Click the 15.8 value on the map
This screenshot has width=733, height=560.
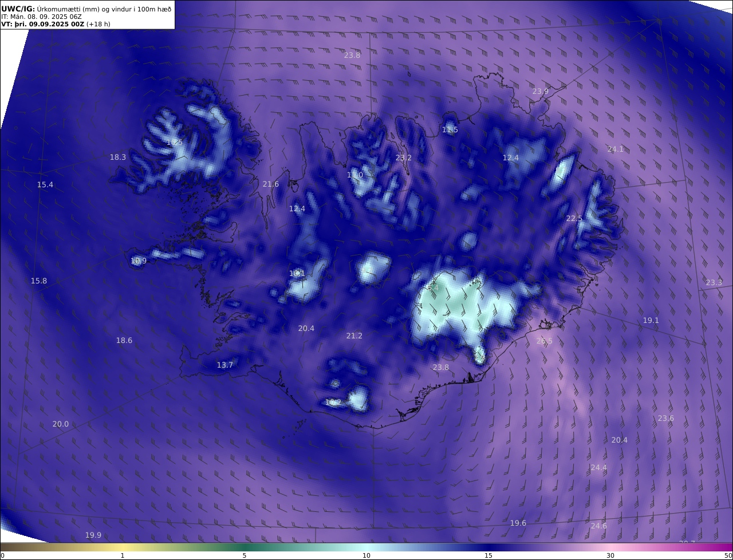pos(39,281)
